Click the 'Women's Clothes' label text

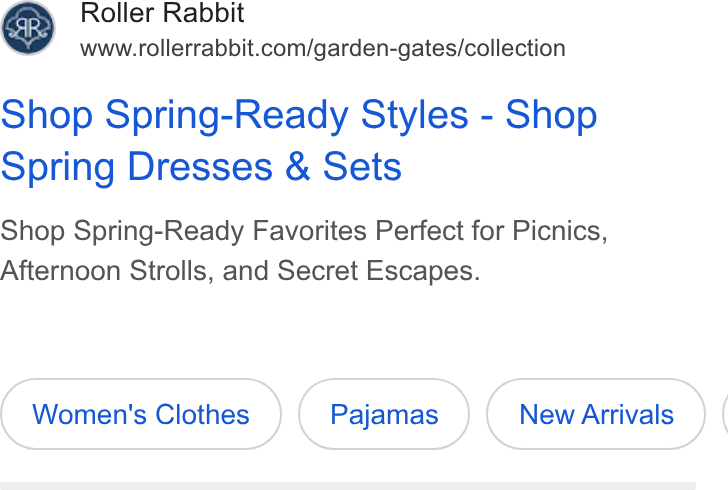point(141,414)
